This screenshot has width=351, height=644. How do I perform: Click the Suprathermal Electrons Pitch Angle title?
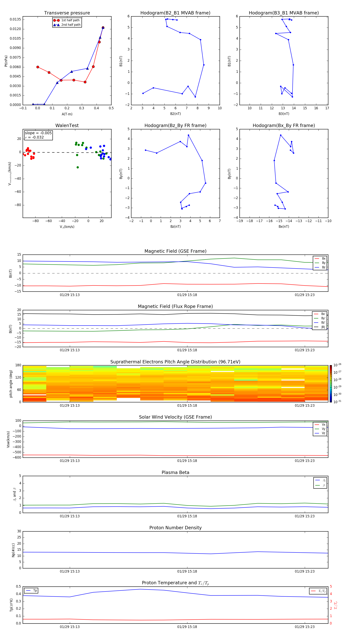click(x=175, y=362)
